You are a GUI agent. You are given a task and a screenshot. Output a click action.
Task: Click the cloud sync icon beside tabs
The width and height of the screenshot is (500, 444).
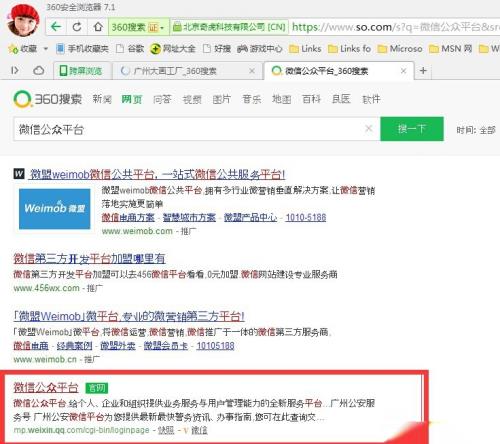[x=39, y=71]
